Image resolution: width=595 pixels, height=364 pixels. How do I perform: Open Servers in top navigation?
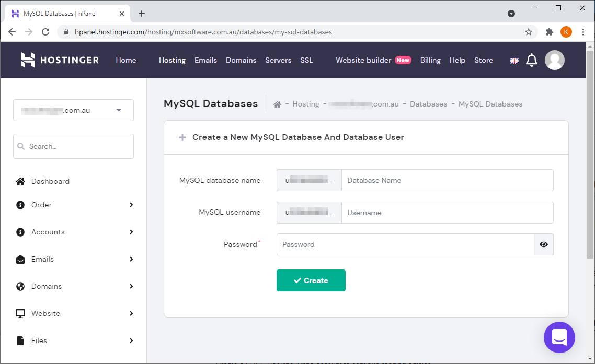click(x=278, y=60)
